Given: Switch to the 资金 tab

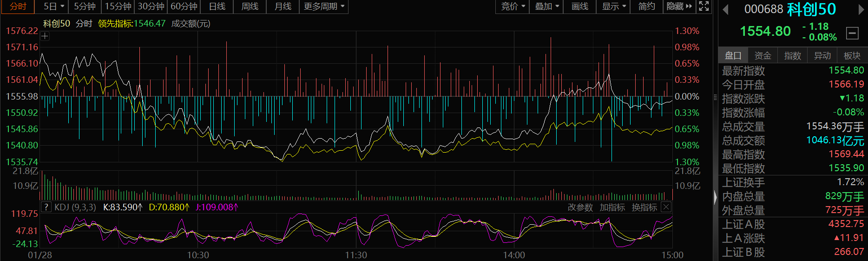Looking at the screenshot, I should click(763, 56).
